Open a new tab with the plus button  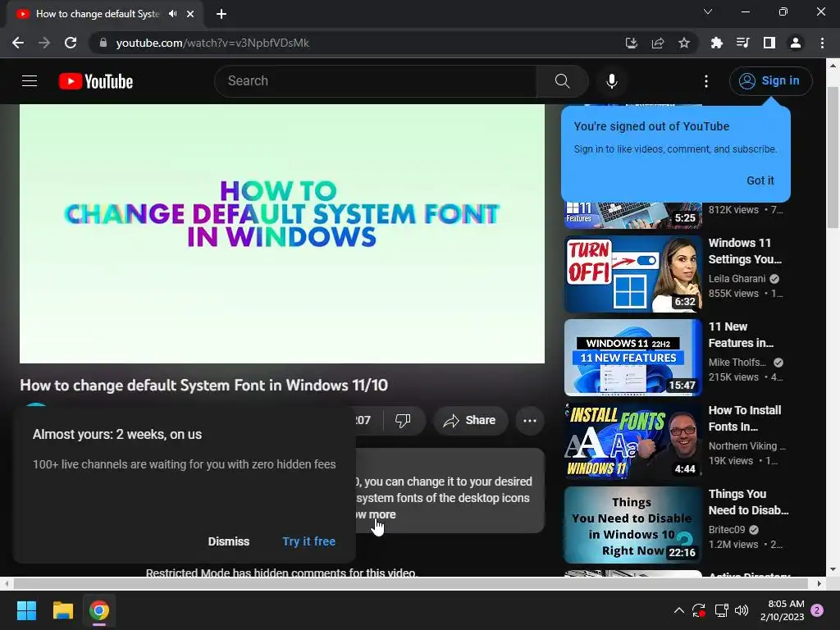[221, 14]
